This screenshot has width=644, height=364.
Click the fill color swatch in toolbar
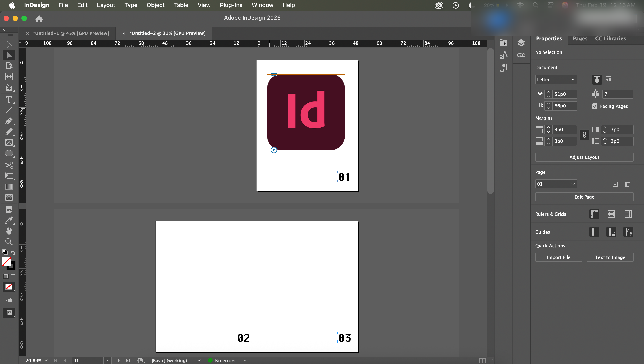(7, 261)
